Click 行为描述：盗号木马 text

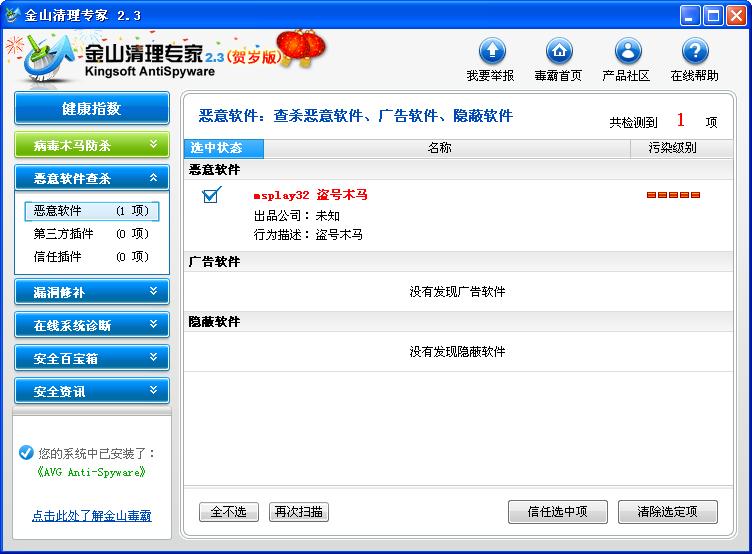(308, 235)
